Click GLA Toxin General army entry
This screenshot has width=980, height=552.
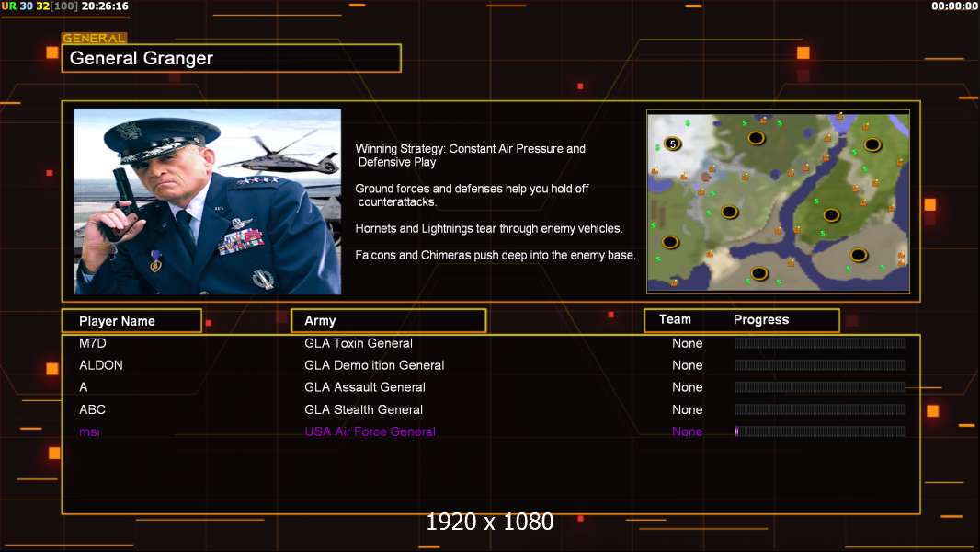pos(359,343)
